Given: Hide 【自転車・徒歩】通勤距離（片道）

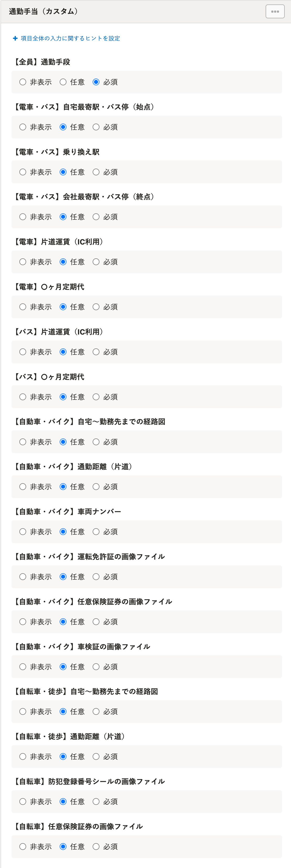Looking at the screenshot, I should pyautogui.click(x=23, y=756).
